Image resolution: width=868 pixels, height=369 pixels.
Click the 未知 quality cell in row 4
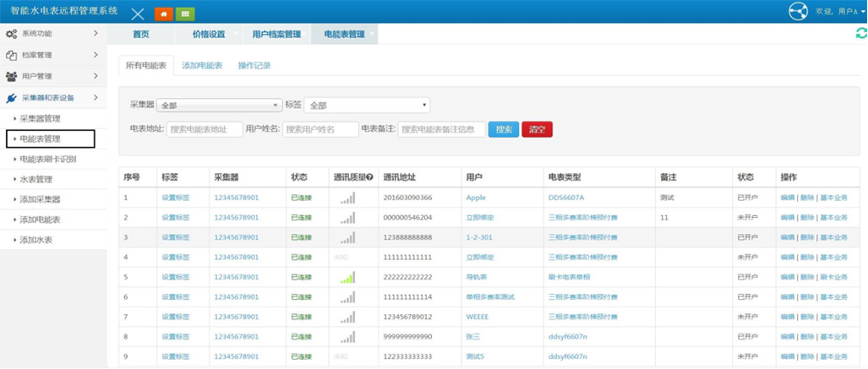[x=340, y=258]
